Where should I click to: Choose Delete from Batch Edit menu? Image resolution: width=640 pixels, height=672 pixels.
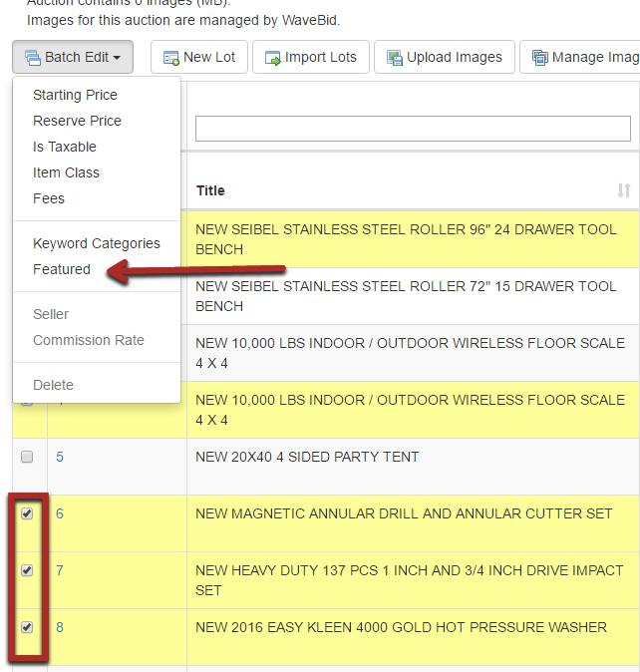coord(53,385)
